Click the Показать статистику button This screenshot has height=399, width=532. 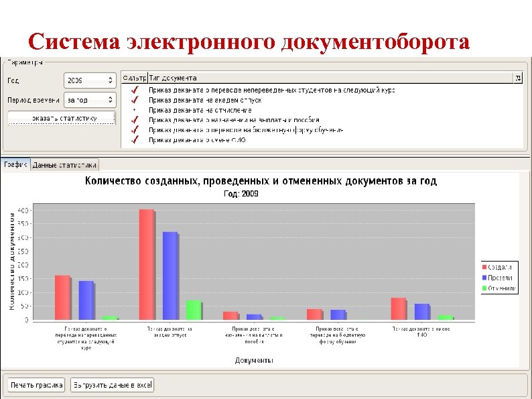pos(62,118)
